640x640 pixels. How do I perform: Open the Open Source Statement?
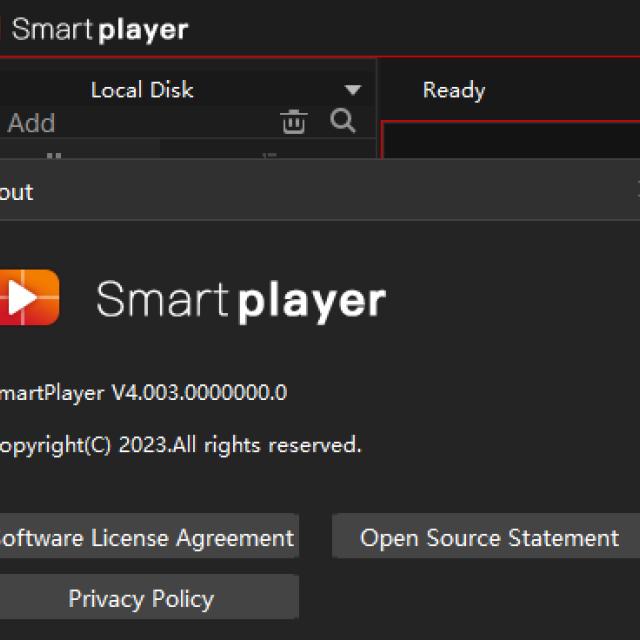click(487, 536)
